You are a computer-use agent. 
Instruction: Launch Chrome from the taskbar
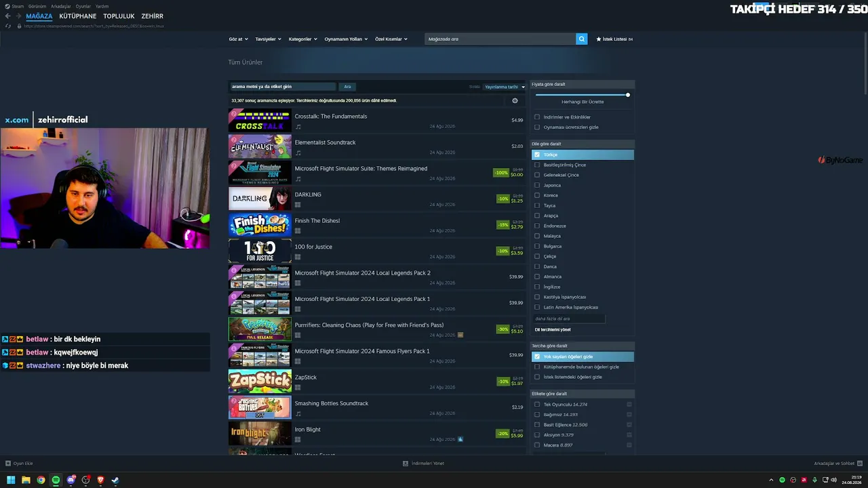[x=41, y=480]
